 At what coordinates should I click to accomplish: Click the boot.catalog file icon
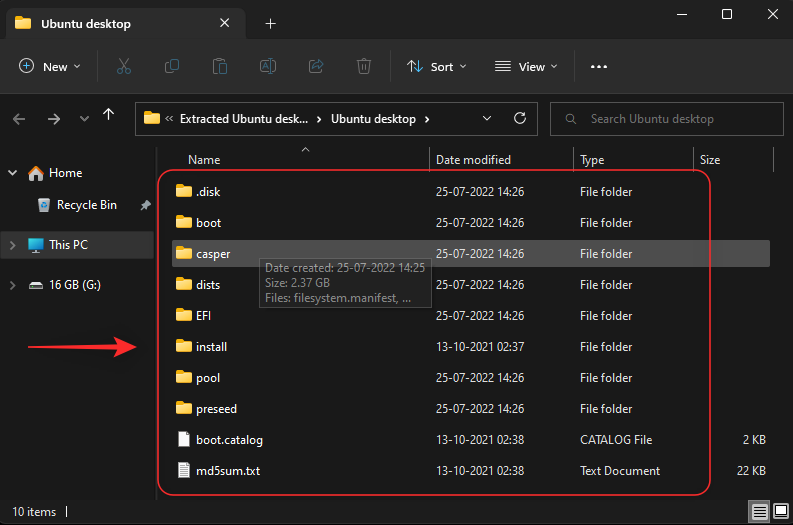(x=184, y=440)
